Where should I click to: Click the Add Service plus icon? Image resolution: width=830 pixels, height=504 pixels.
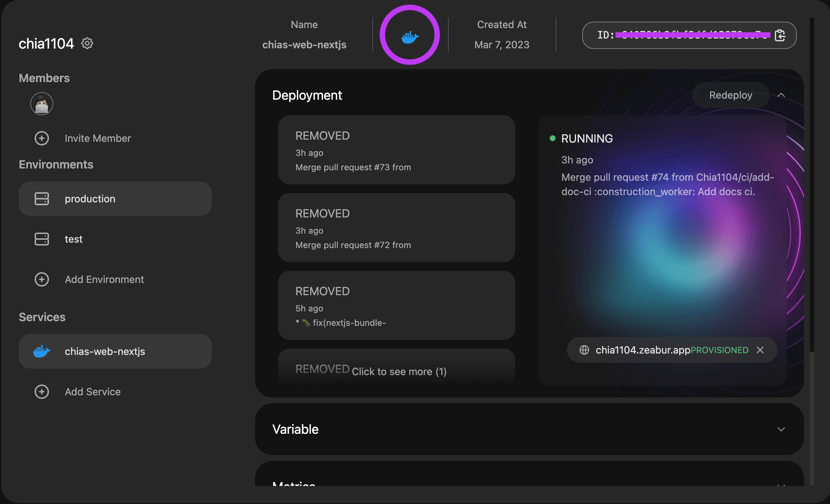pyautogui.click(x=41, y=391)
